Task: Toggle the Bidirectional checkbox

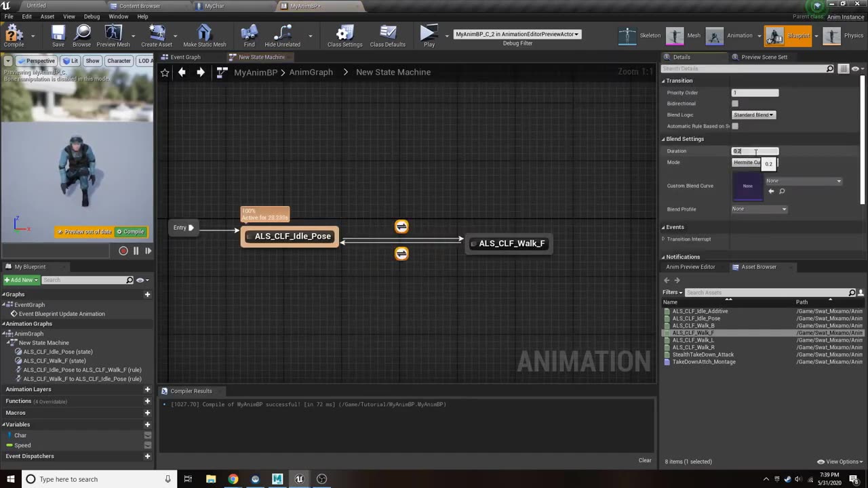Action: 735,104
